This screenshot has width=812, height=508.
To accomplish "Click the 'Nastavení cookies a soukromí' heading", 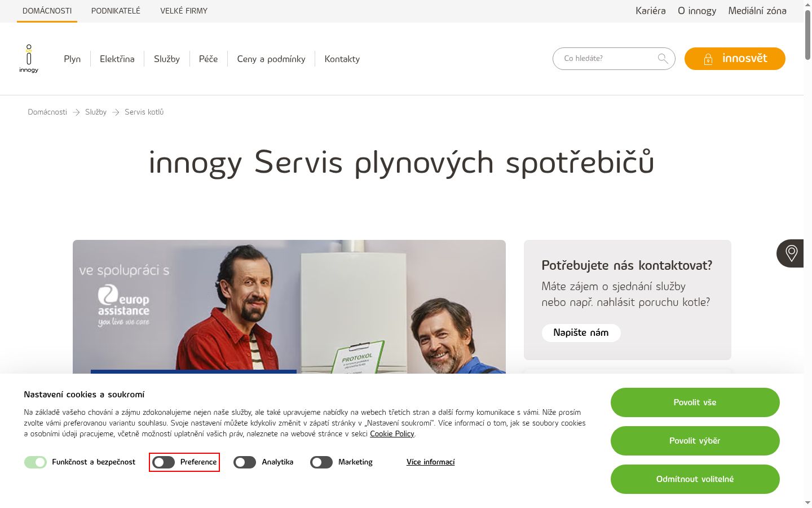I will tap(84, 395).
